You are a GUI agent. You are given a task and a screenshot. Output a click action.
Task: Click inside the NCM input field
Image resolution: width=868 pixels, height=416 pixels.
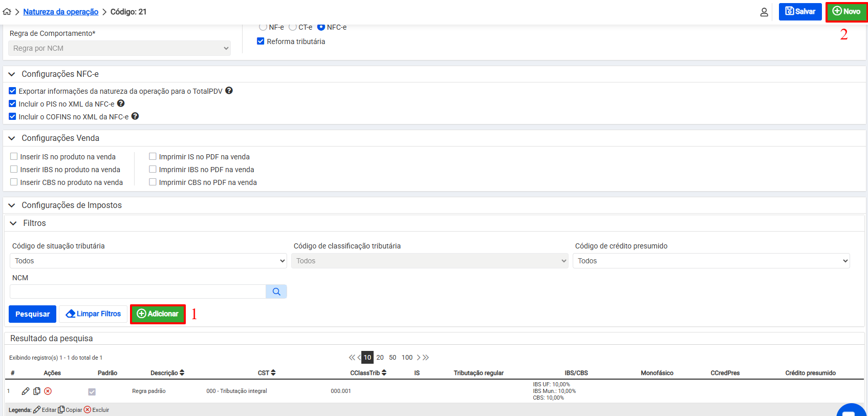(138, 292)
